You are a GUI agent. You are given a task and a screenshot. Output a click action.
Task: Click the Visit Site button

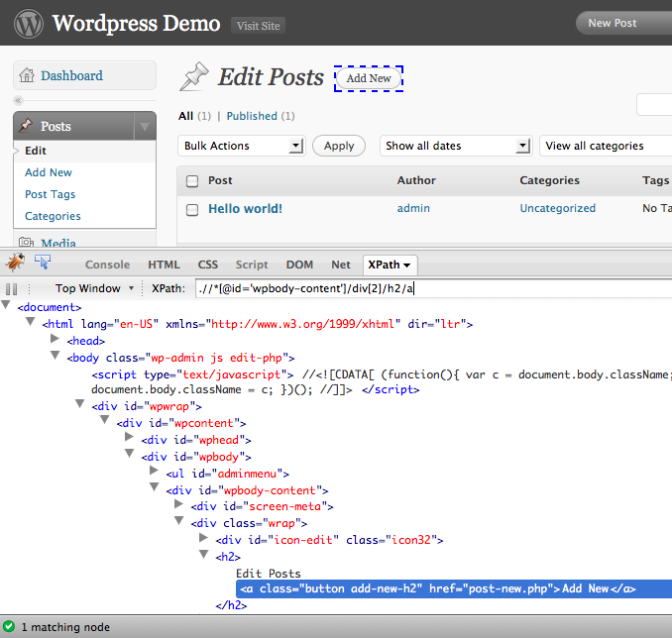258,26
